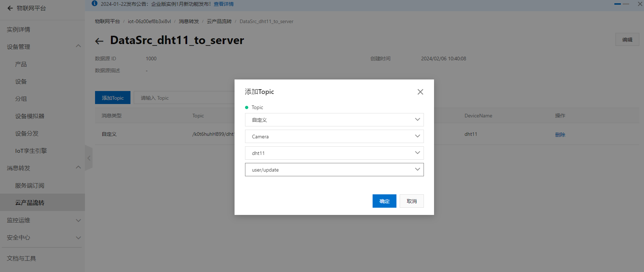Go to 设备 in sidebar
644x272 pixels.
coord(21,82)
